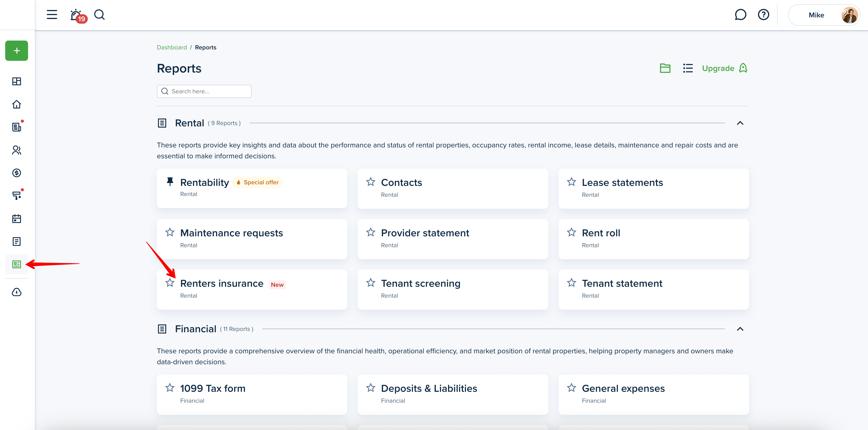Favorite the Provider statement report star
Screen dimensions: 868x430
pos(371,232)
